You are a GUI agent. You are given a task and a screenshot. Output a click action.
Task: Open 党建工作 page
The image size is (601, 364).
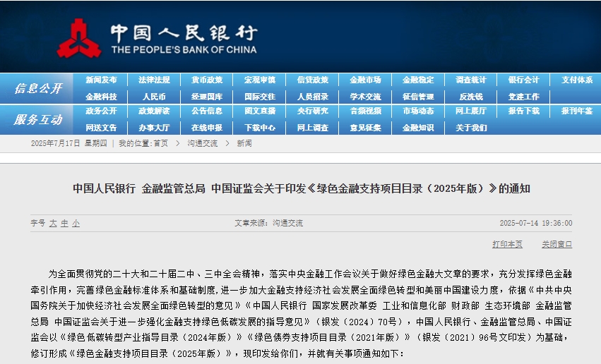pyautogui.click(x=524, y=97)
